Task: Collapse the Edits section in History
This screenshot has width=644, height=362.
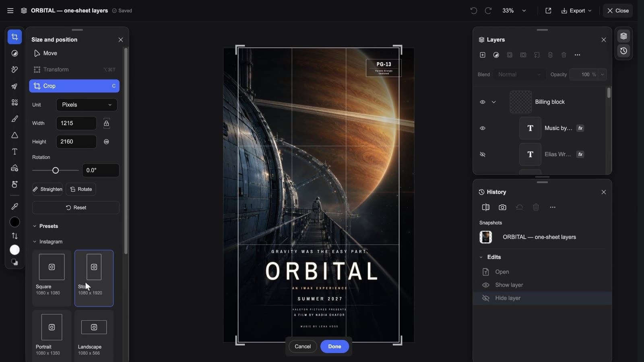Action: pyautogui.click(x=481, y=257)
